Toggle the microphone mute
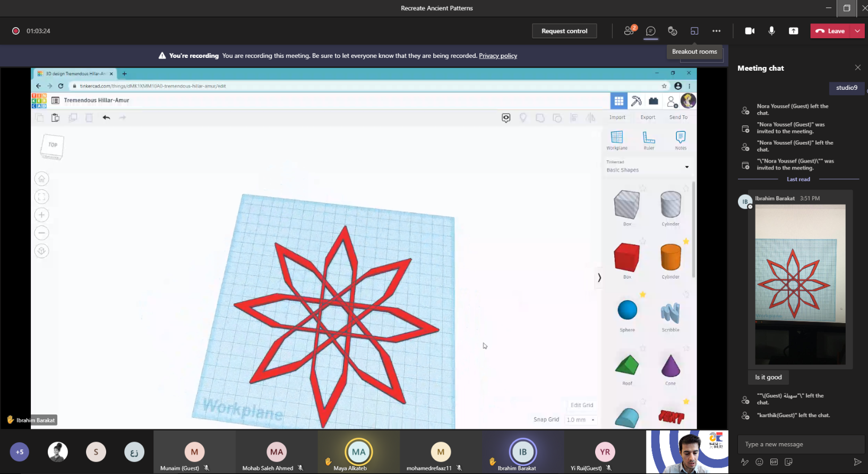 [x=771, y=31]
